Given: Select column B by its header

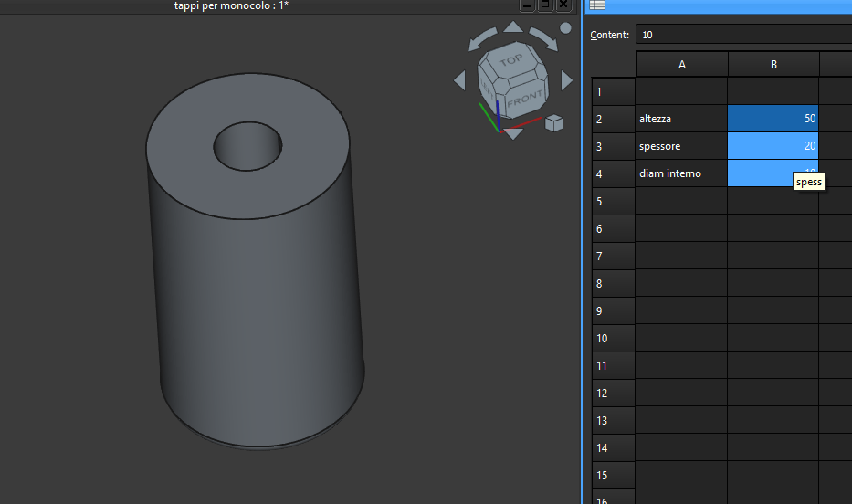Looking at the screenshot, I should [x=773, y=64].
